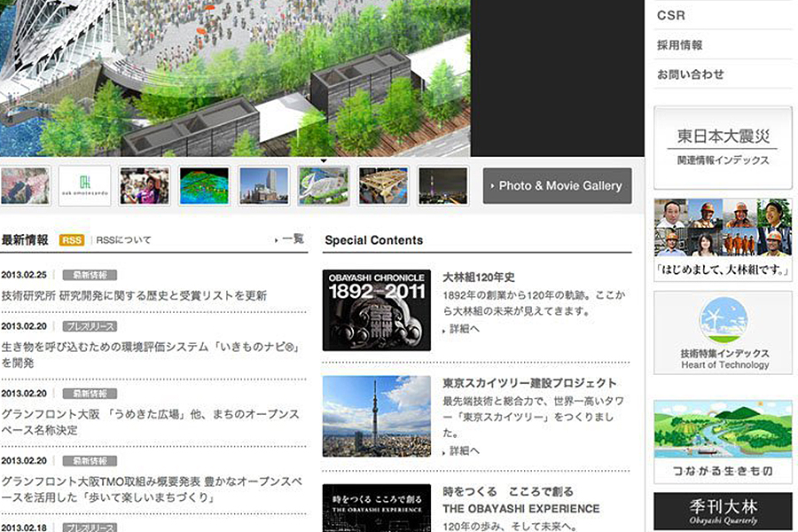The height and width of the screenshot is (532, 798).
Task: Open the Heart of Technology wind turbine banner
Action: point(723,332)
